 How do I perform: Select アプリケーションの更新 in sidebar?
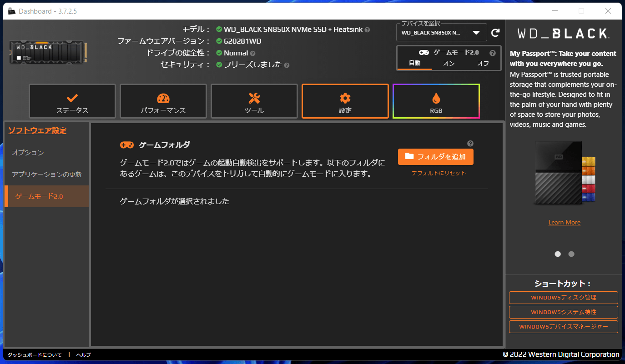tap(47, 175)
